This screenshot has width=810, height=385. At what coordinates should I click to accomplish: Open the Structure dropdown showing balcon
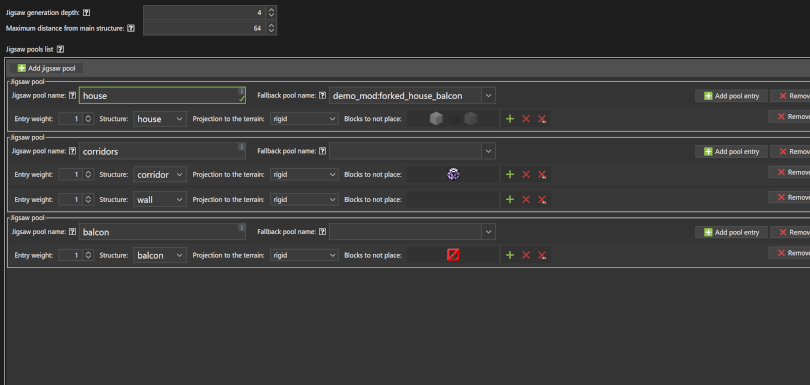pyautogui.click(x=160, y=255)
